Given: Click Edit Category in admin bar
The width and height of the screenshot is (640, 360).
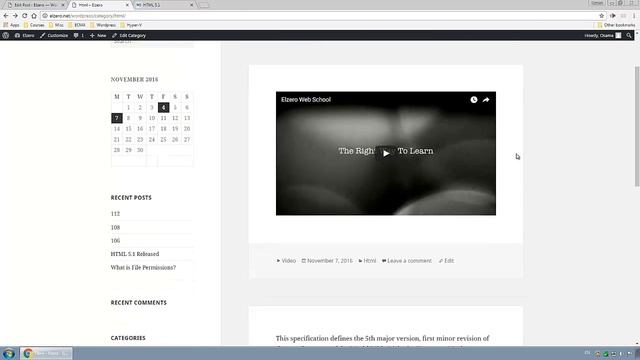Looking at the screenshot, I should click(129, 36).
